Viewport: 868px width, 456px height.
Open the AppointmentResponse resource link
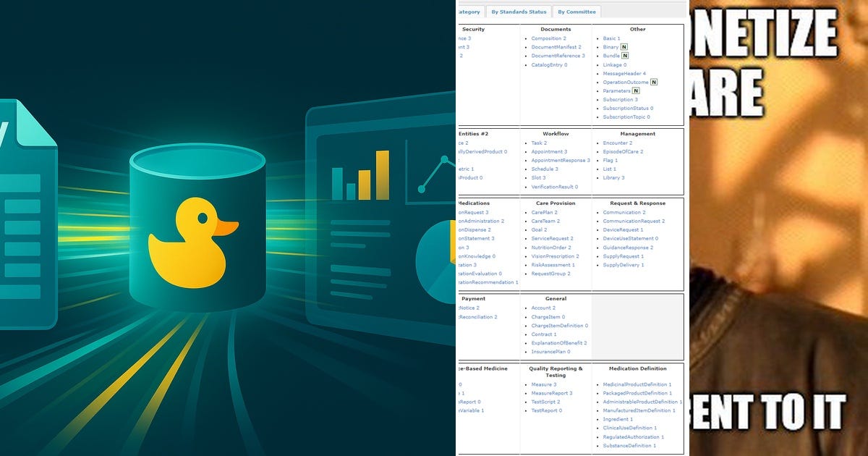[558, 161]
